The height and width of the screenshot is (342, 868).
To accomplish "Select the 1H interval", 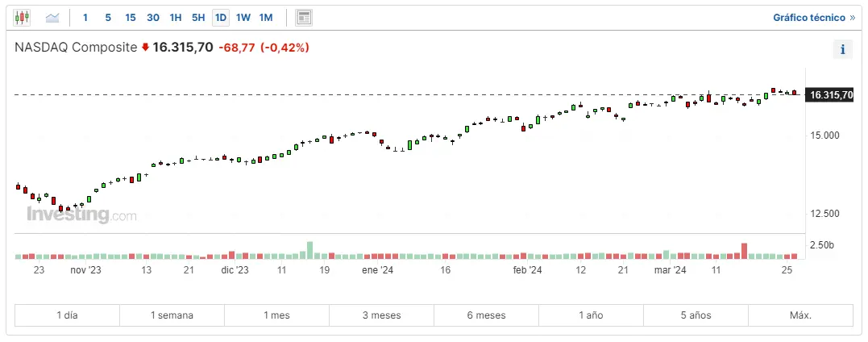I will (176, 17).
